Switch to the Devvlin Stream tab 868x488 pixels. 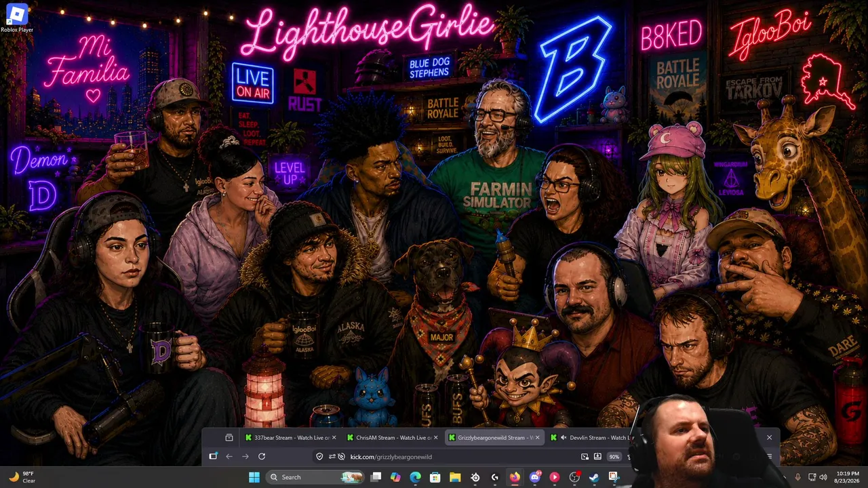pyautogui.click(x=591, y=438)
